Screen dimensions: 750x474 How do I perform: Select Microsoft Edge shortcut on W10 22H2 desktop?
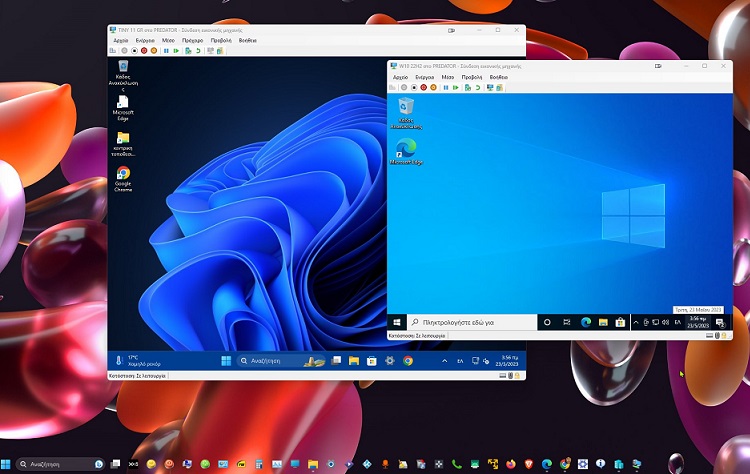point(406,151)
